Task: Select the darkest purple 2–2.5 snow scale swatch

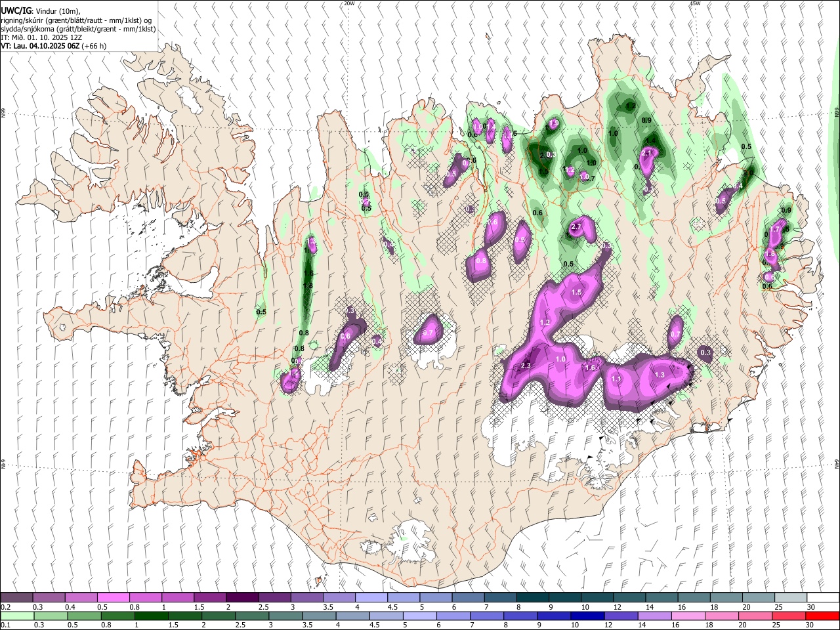Action: [x=242, y=597]
